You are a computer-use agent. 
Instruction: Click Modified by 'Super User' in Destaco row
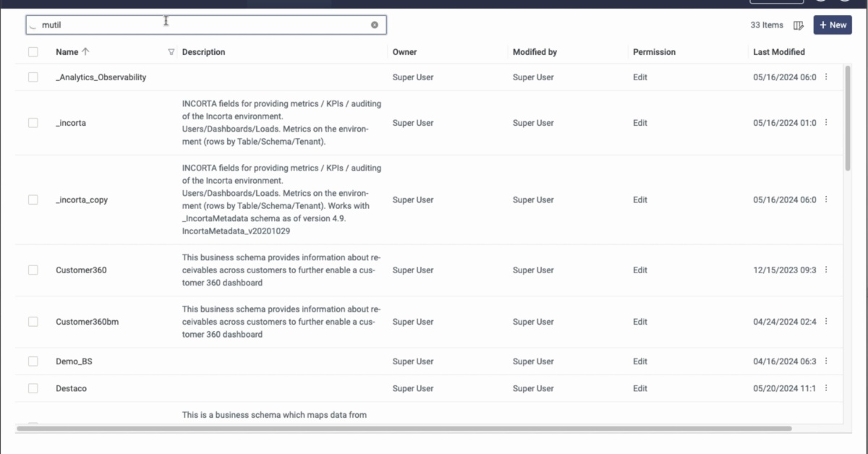point(533,388)
